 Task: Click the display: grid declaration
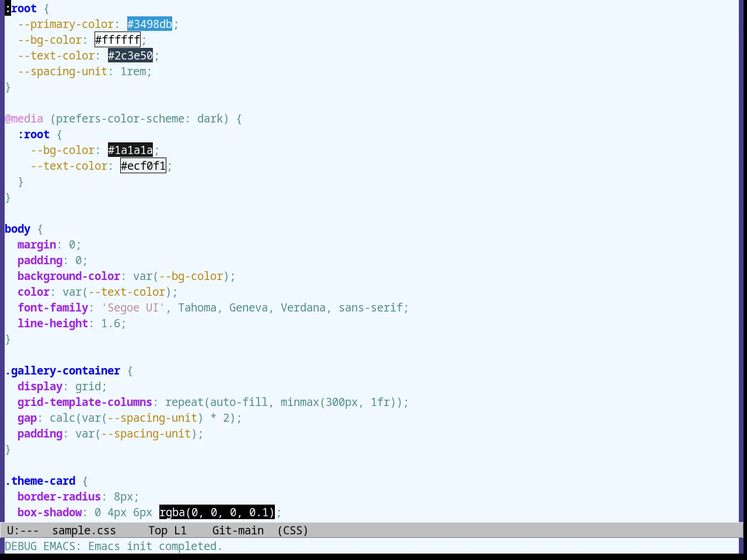tap(62, 386)
